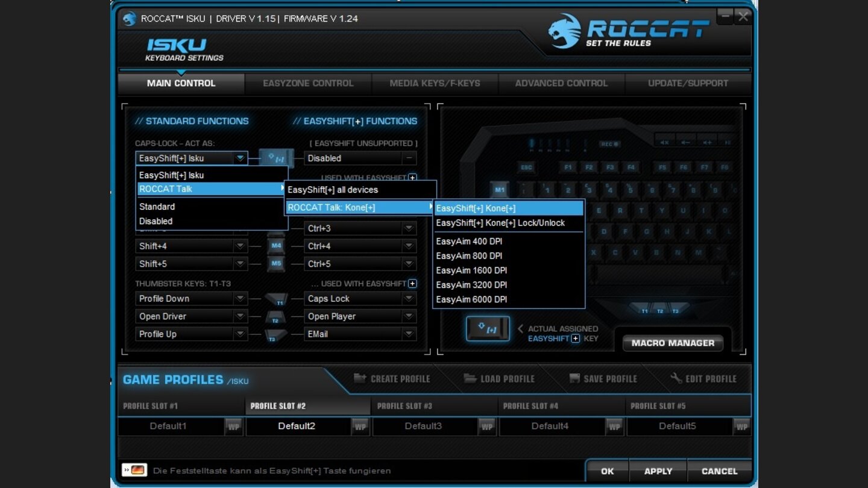The height and width of the screenshot is (488, 868).
Task: Select EasyAim 6000 DPI
Action: pos(509,299)
